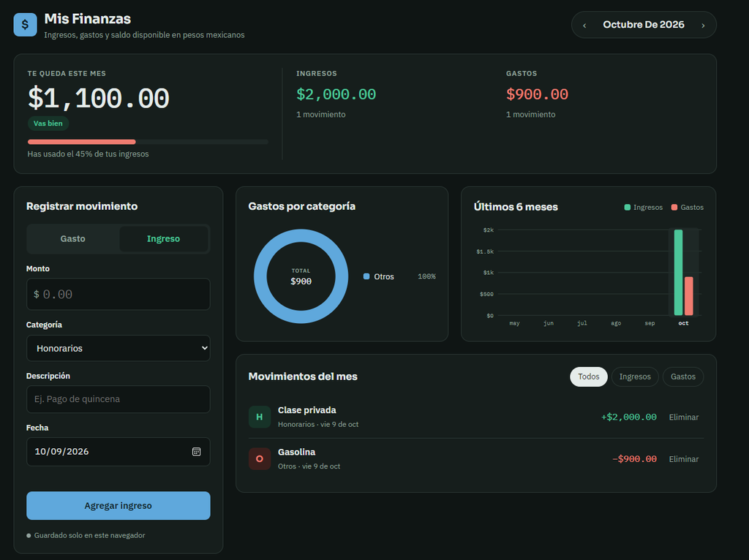Viewport: 749px width, 560px height.
Task: Click the $1,100.00 remaining balance
Action: (x=99, y=99)
